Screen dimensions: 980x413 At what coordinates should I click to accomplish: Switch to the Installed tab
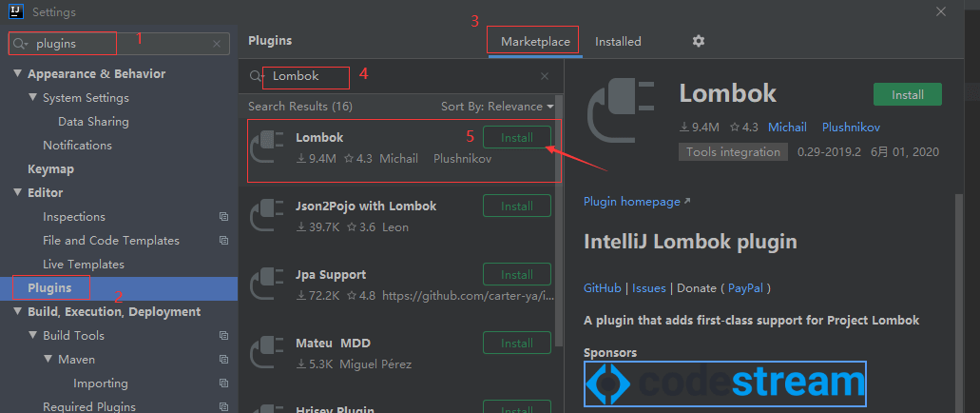coord(618,42)
